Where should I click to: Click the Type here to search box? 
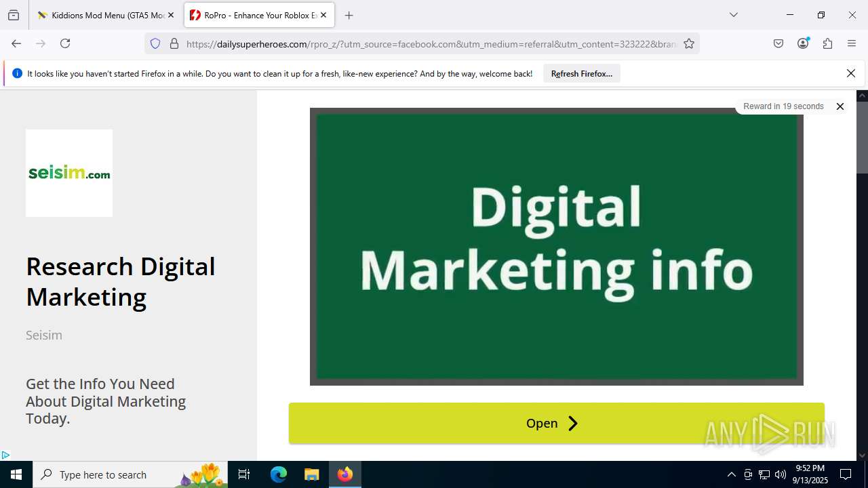(130, 474)
